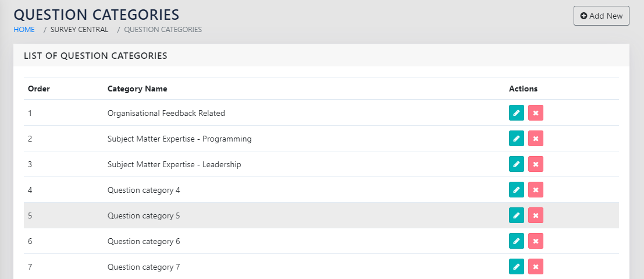This screenshot has height=279, width=644.
Task: Open Survey Central in the breadcrumb
Action: tap(79, 30)
